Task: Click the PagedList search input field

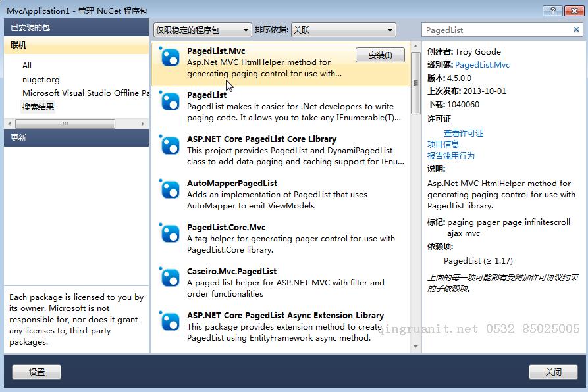Action: pos(497,30)
